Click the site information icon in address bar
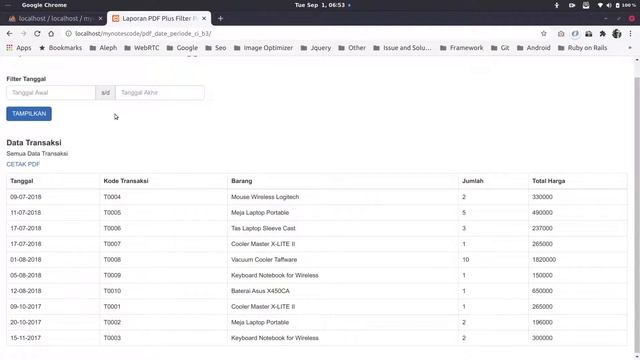640x360 pixels. [69, 33]
